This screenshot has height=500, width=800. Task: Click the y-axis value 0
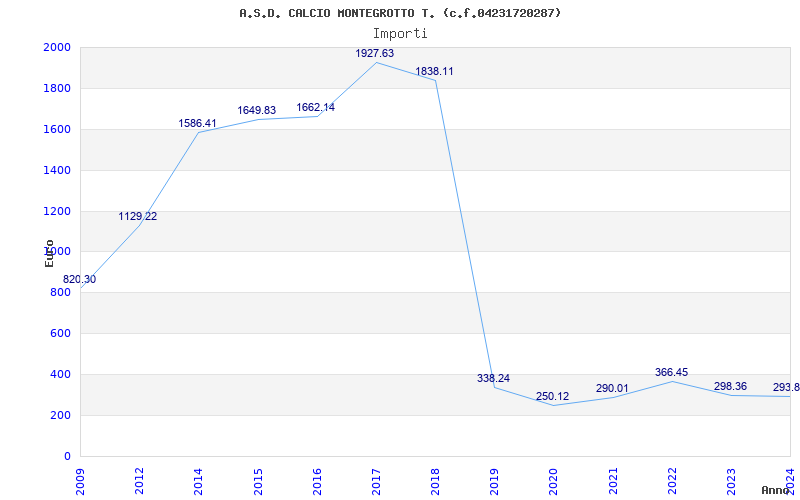67,456
